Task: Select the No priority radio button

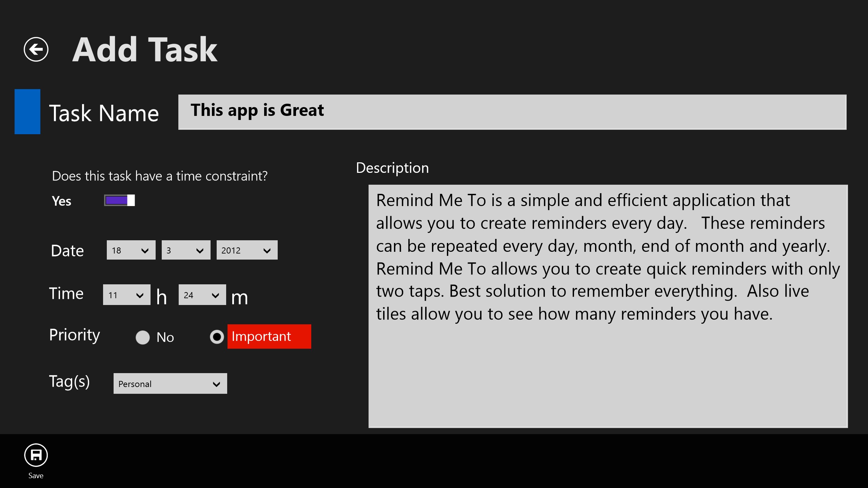Action: tap(142, 337)
